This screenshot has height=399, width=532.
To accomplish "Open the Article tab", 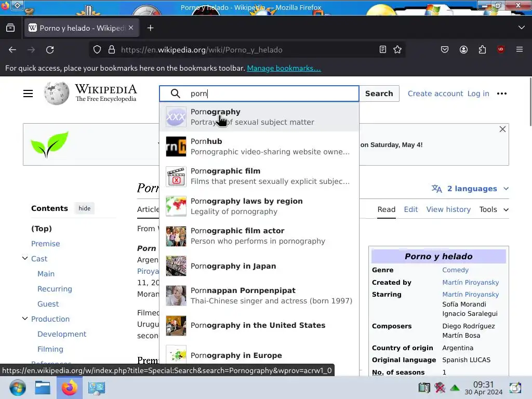I will [148, 209].
